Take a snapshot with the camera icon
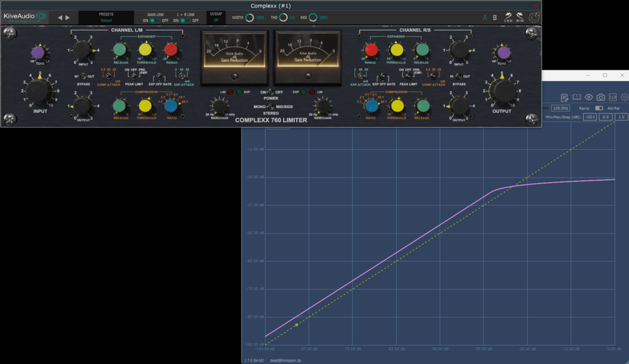This screenshot has width=629, height=364. (601, 98)
